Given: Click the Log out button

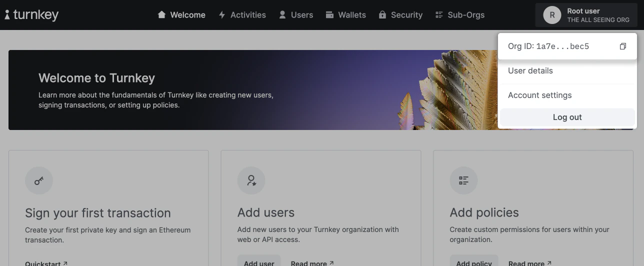Looking at the screenshot, I should (x=567, y=117).
